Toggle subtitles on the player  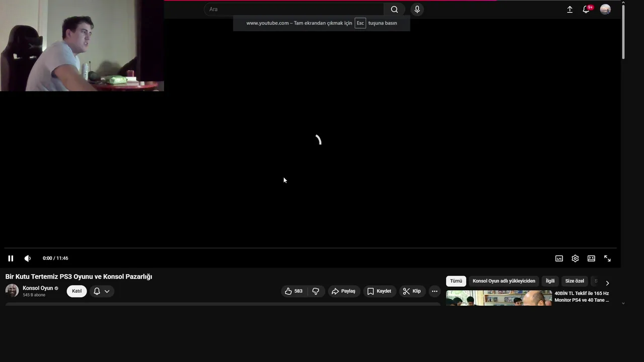click(559, 258)
